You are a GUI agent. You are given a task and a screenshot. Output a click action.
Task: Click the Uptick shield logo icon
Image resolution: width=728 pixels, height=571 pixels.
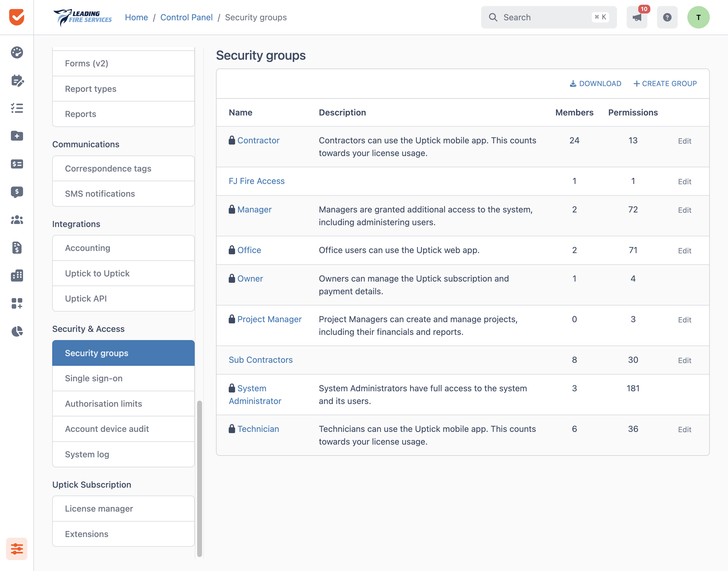tap(17, 17)
